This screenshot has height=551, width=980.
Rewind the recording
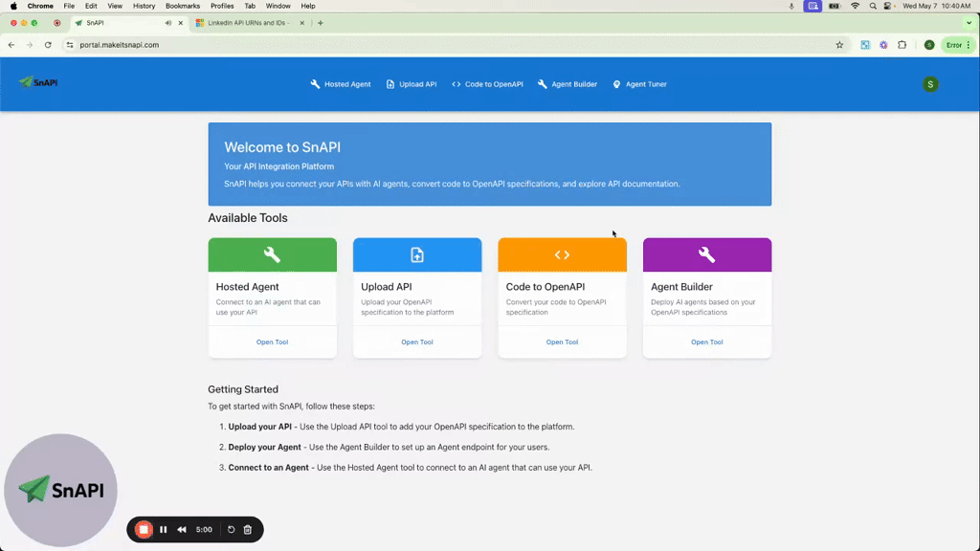pos(182,530)
